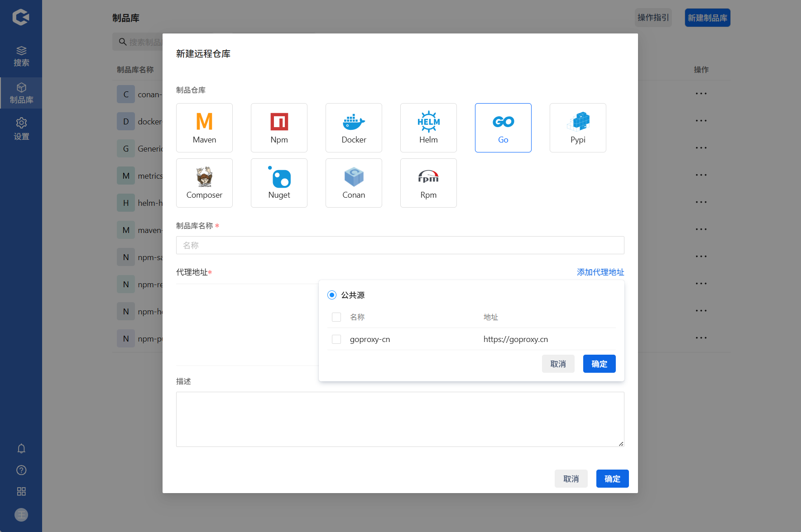Open 设置 in the sidebar
The width and height of the screenshot is (801, 532).
(x=21, y=129)
